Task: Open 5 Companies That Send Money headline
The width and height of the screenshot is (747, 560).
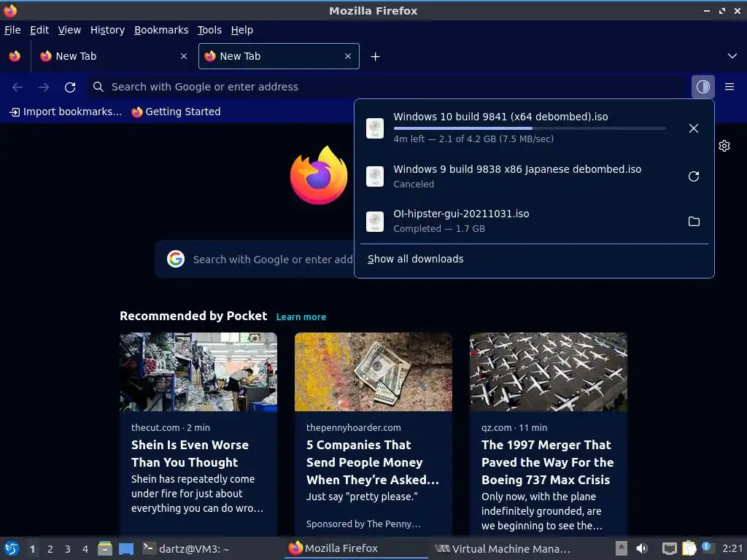Action: (x=373, y=462)
